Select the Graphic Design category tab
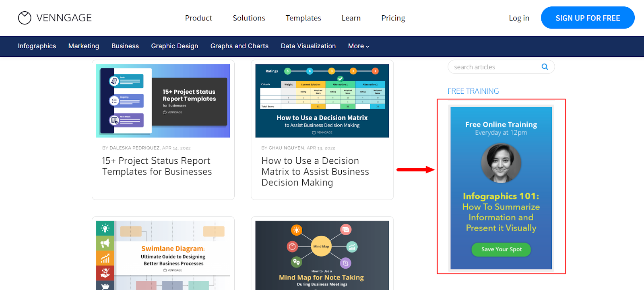The image size is (644, 290). (x=175, y=46)
